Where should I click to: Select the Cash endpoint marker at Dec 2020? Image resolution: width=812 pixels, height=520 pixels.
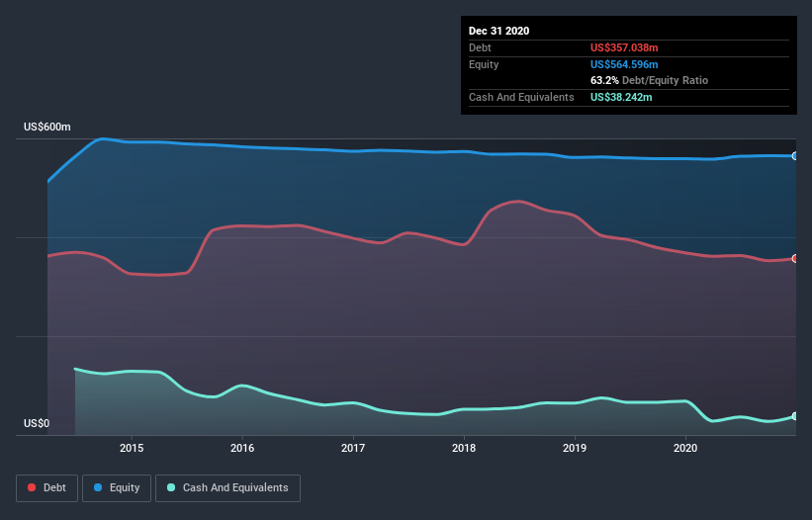[x=795, y=416]
